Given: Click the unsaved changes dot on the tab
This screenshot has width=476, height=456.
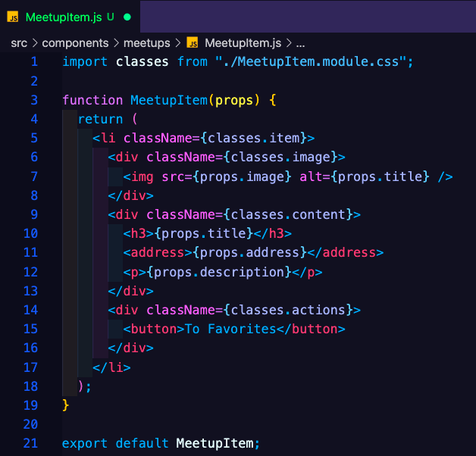Looking at the screenshot, I should coord(127,17).
